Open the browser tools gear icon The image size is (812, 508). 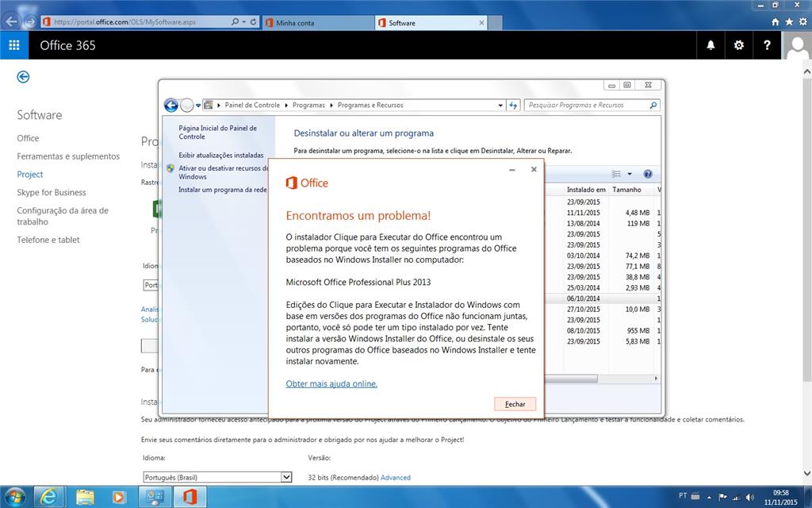point(802,21)
